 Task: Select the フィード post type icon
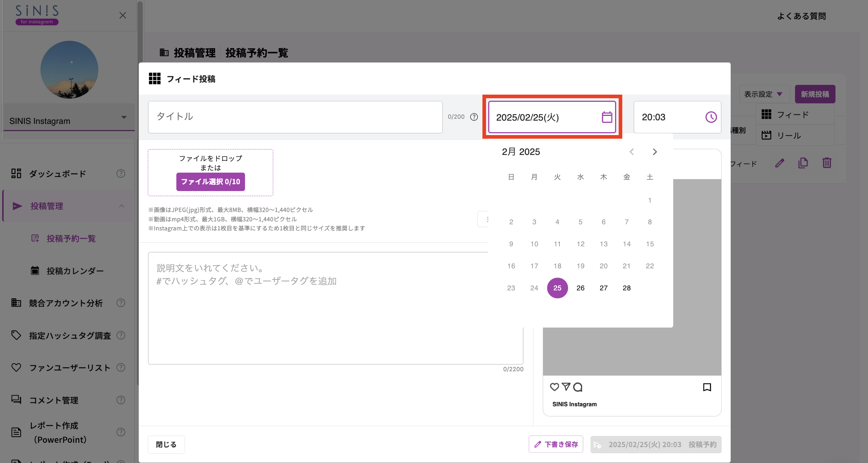(x=767, y=114)
